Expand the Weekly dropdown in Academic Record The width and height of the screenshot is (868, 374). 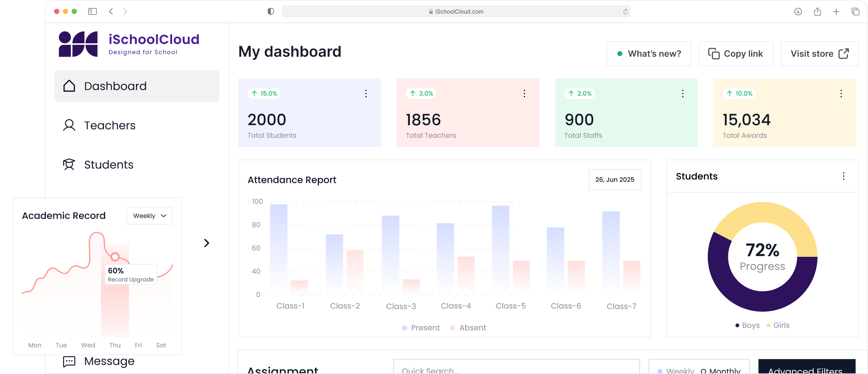coord(150,216)
